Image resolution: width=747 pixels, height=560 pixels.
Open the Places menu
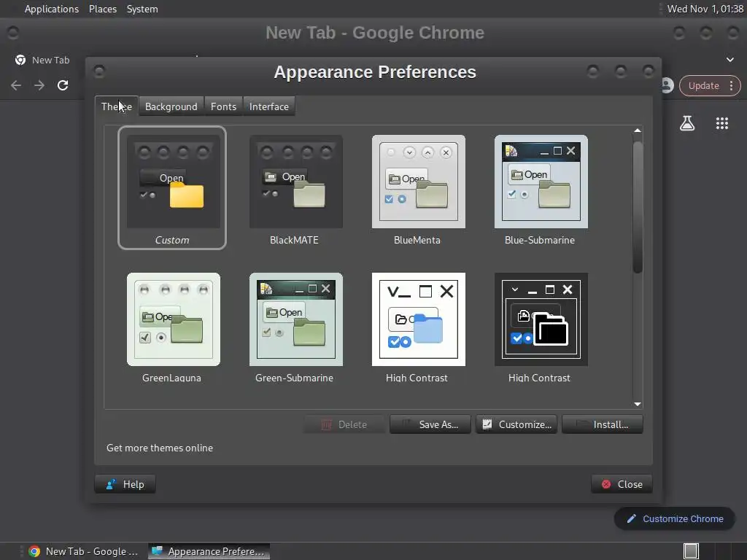(103, 9)
